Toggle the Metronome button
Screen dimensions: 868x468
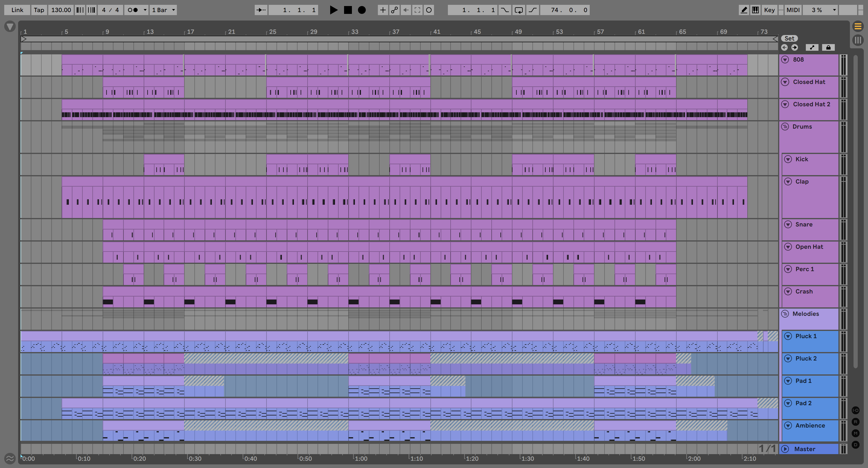[x=133, y=10]
